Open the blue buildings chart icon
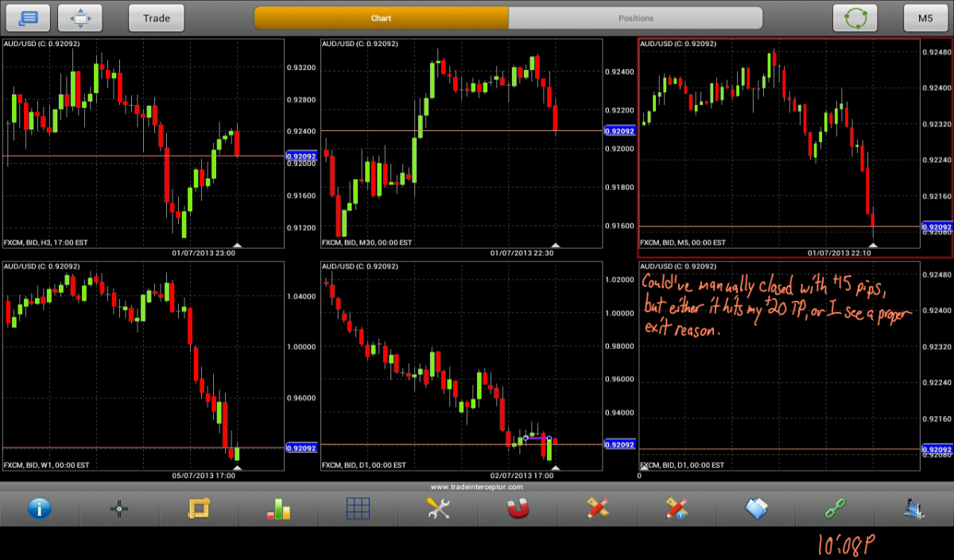954x560 pixels. (915, 508)
